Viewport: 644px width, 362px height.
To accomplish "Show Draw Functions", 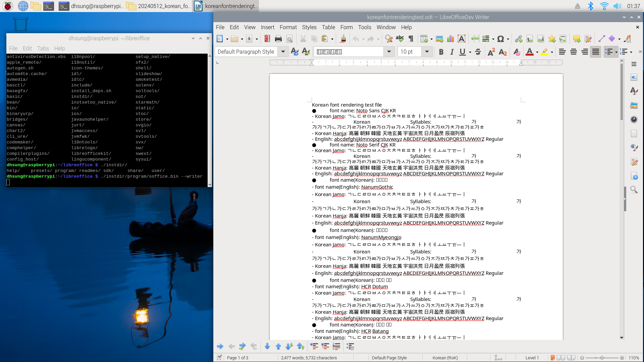I will [x=627, y=39].
